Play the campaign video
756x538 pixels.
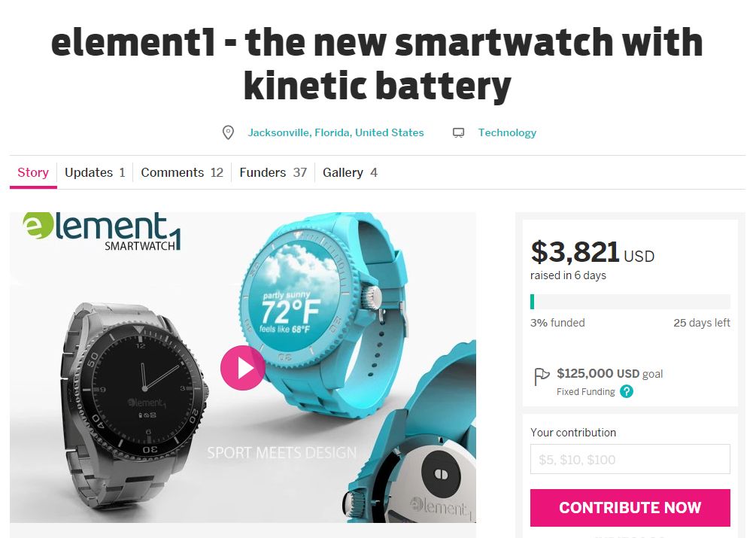point(242,368)
